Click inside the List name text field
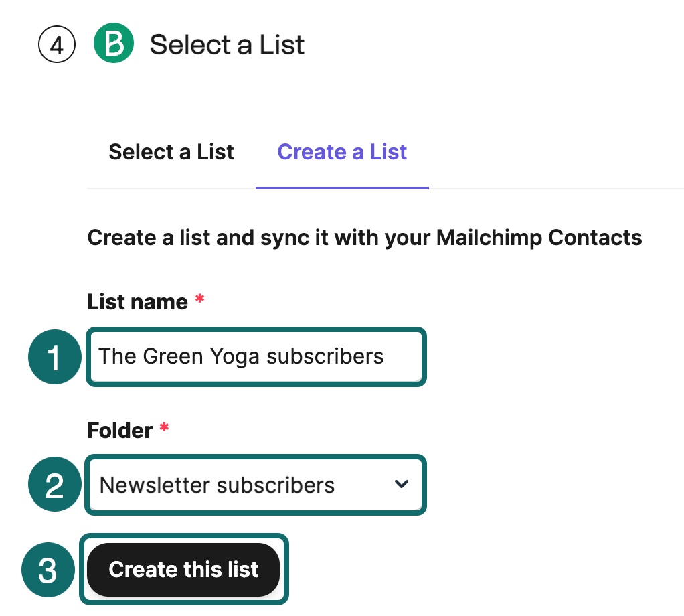 click(254, 357)
